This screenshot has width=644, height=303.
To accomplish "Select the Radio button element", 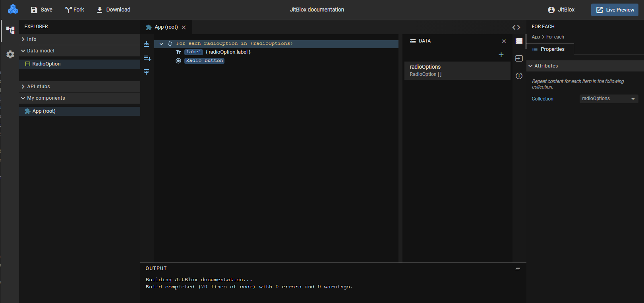I will click(204, 61).
